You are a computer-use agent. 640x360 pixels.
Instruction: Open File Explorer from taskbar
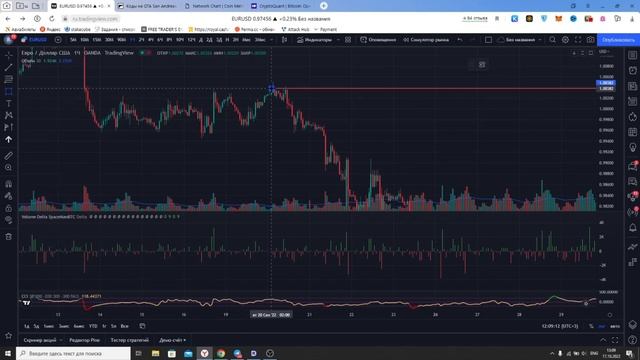coord(156,353)
